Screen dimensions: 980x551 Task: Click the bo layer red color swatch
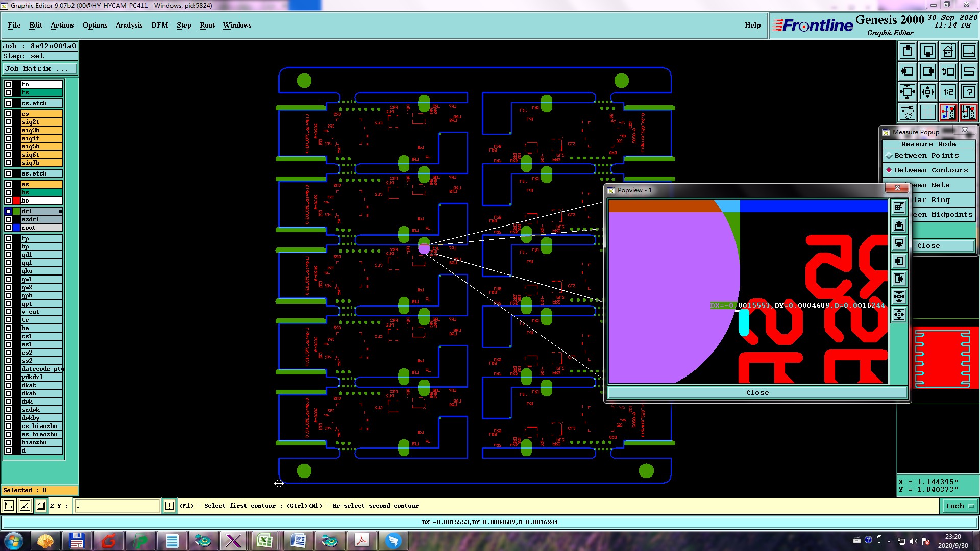16,201
